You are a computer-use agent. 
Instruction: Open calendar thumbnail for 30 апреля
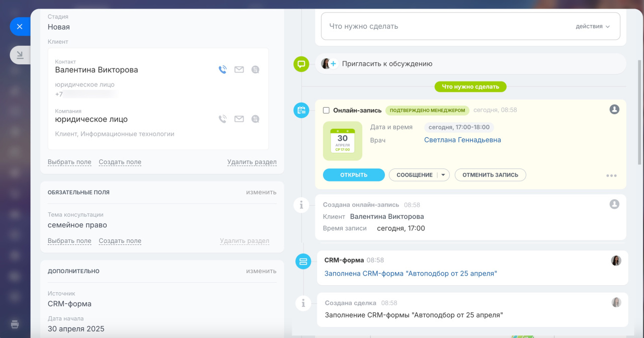(342, 141)
